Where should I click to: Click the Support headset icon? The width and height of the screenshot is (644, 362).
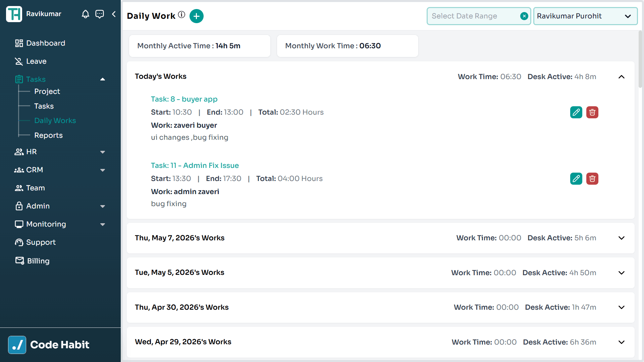click(x=19, y=242)
